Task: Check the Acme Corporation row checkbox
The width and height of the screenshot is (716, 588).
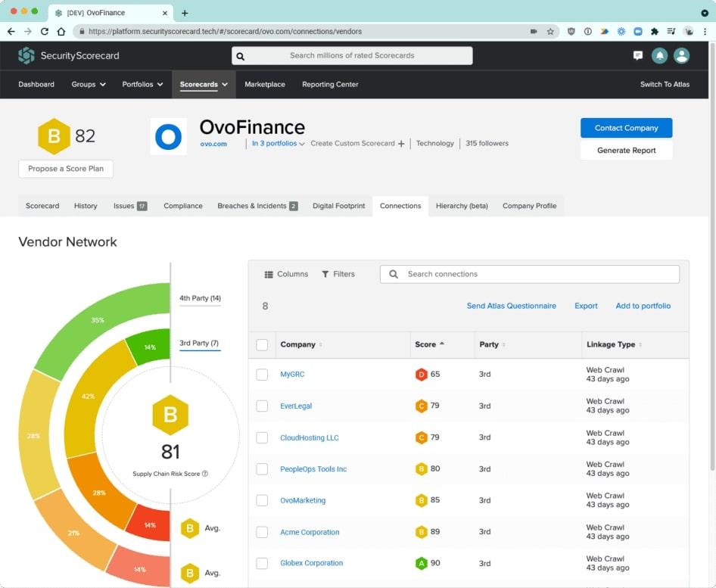Action: [262, 532]
